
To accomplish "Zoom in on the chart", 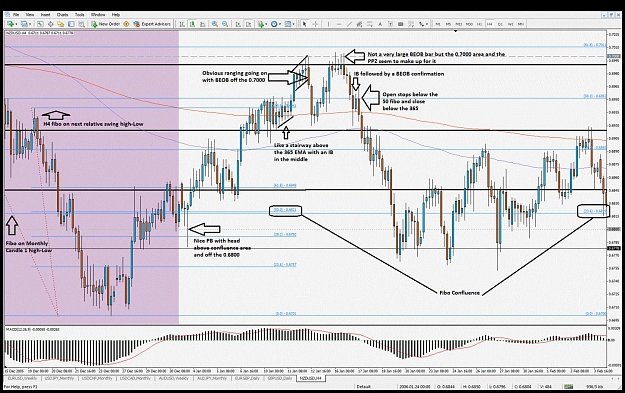I will click(x=215, y=24).
